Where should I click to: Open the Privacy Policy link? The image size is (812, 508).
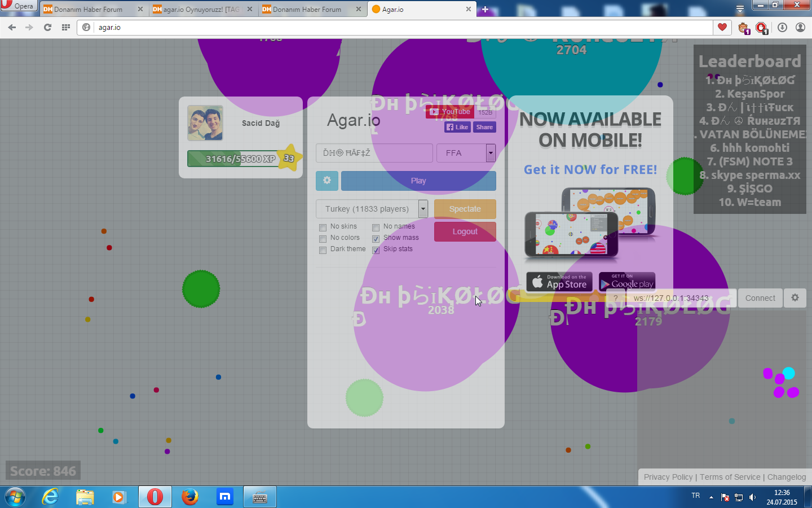click(x=668, y=477)
